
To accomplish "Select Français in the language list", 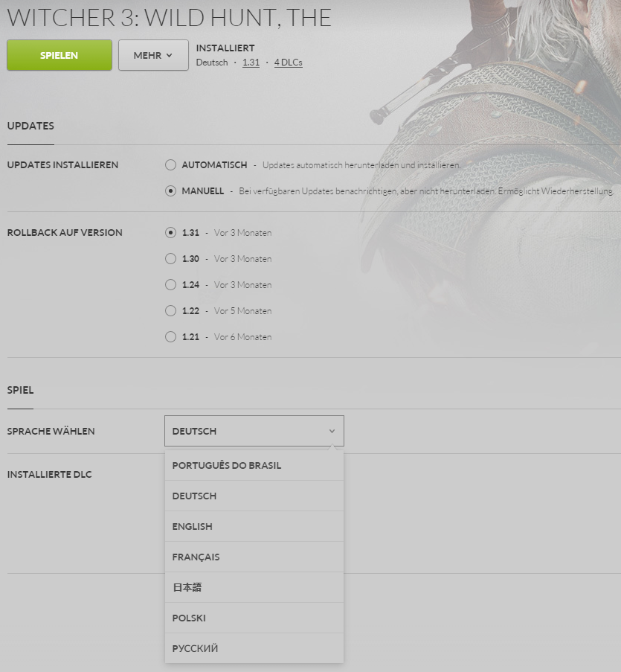I will coord(254,557).
